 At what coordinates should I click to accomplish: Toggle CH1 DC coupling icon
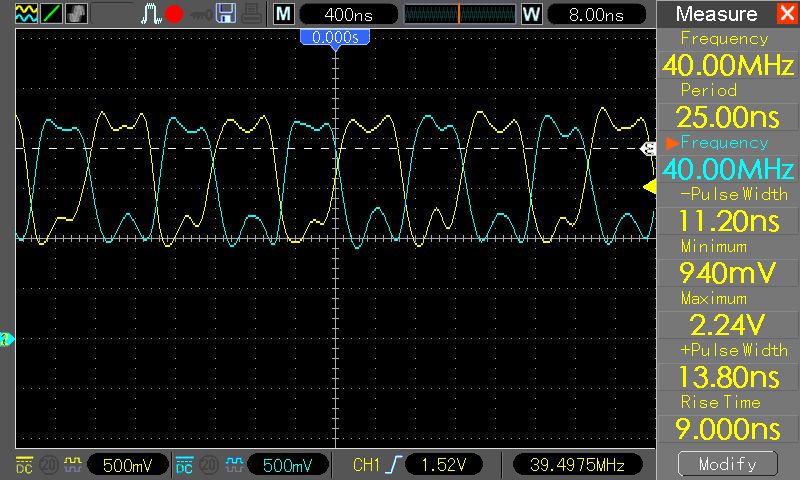pos(24,465)
